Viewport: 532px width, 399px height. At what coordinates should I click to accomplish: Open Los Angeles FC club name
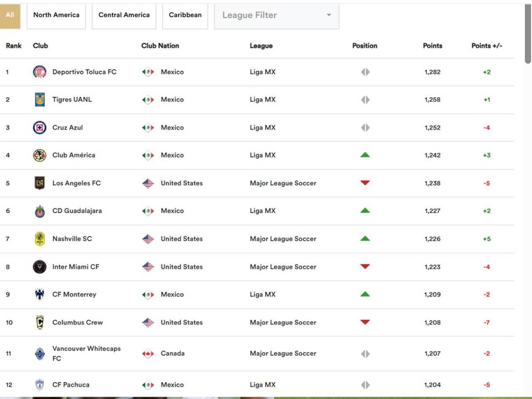(x=76, y=183)
